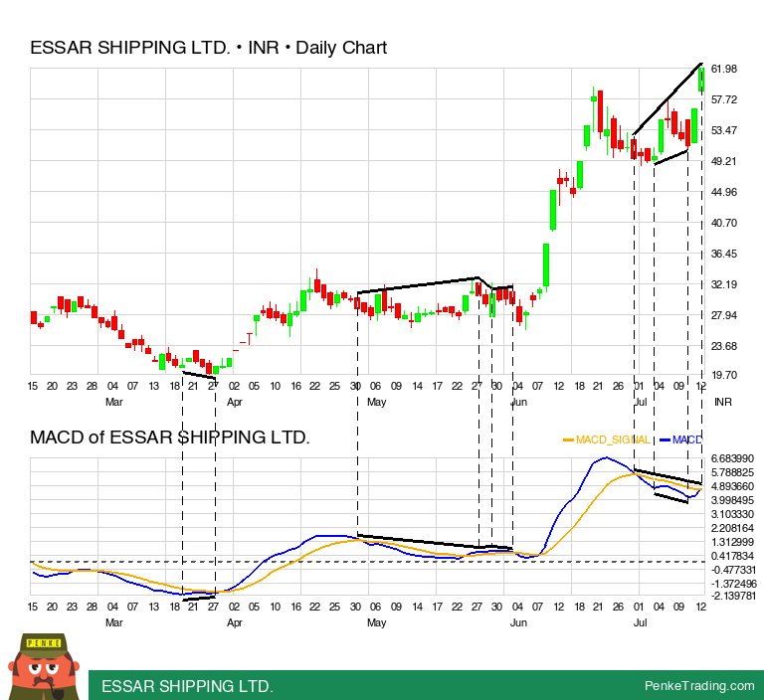Screen dimensions: 764x700
Task: Click the INR currency label
Action: tap(723, 402)
